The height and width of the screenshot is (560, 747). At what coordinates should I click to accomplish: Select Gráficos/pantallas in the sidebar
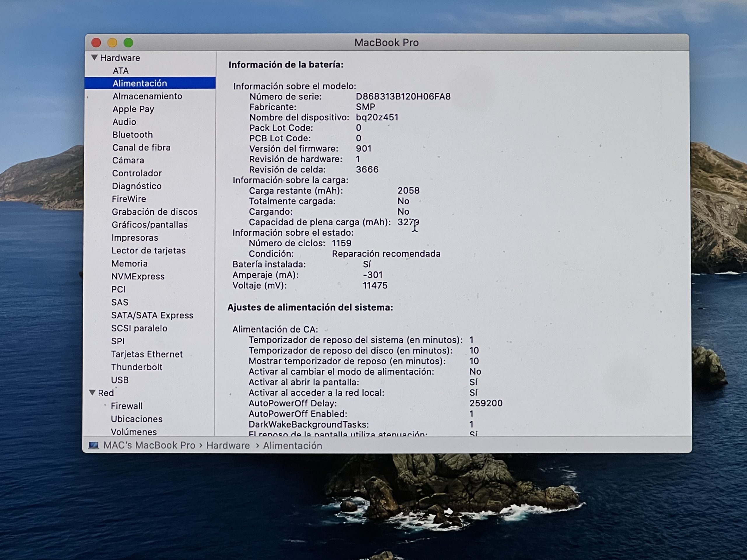coord(150,225)
